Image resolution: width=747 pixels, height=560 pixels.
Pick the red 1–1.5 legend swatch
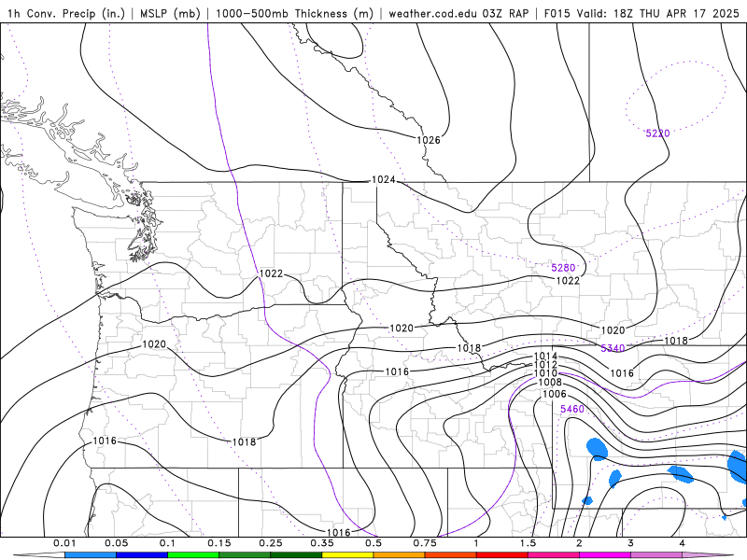point(502,555)
